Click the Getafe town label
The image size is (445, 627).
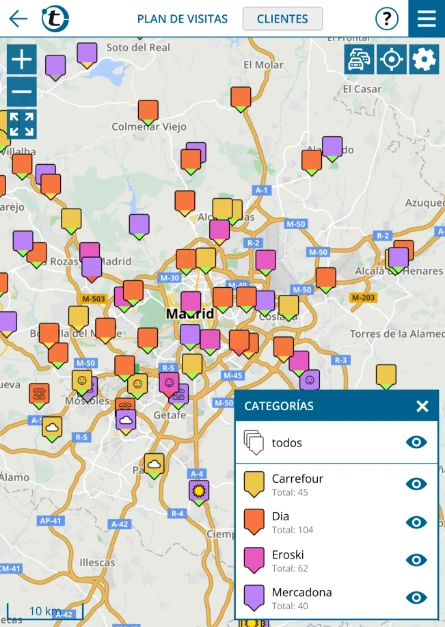click(x=170, y=415)
